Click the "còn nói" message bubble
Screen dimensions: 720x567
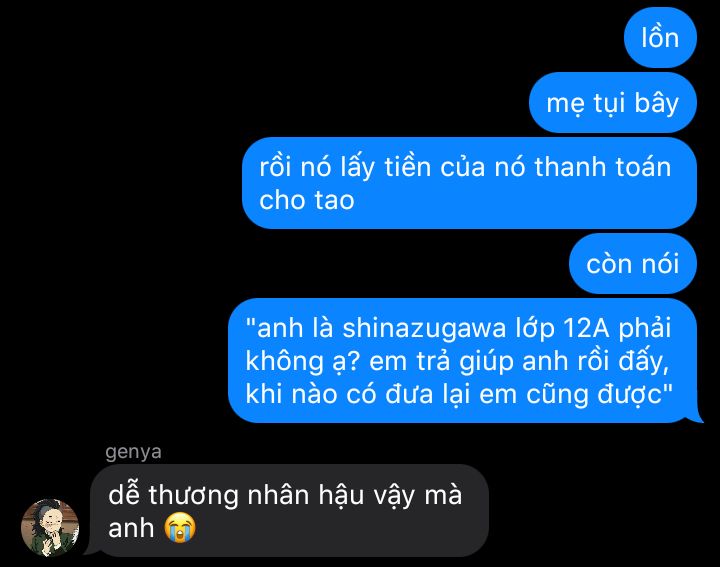633,264
